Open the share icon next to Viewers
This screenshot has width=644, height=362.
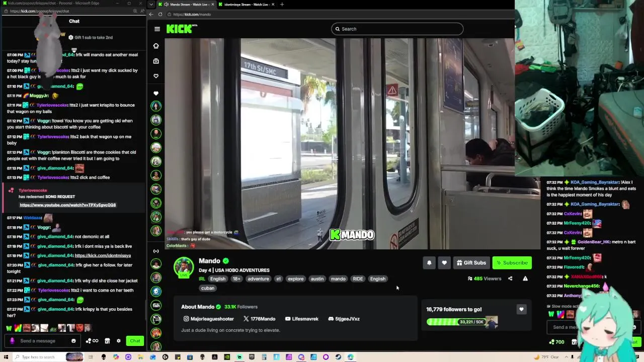click(x=510, y=279)
